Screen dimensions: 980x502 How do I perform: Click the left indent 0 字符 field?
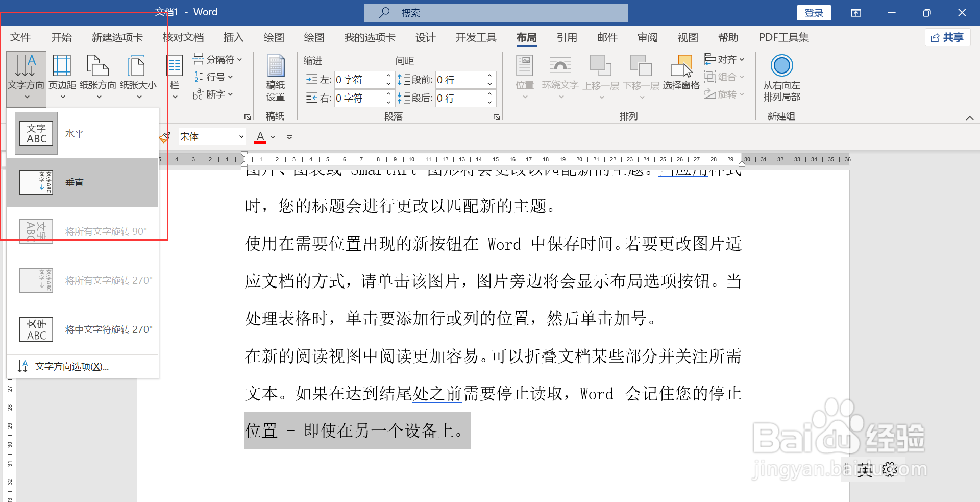[x=359, y=80]
